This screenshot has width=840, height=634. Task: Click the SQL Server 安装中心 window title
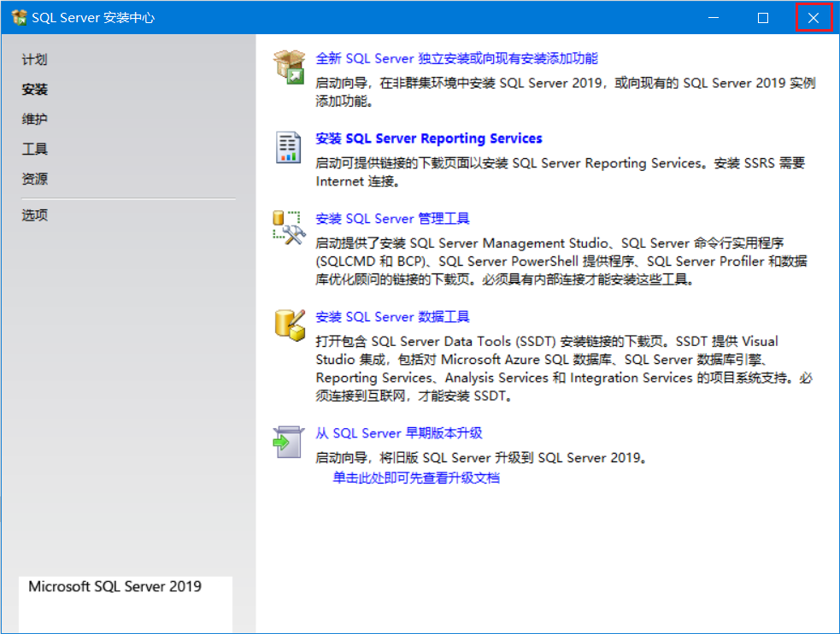pyautogui.click(x=93, y=18)
